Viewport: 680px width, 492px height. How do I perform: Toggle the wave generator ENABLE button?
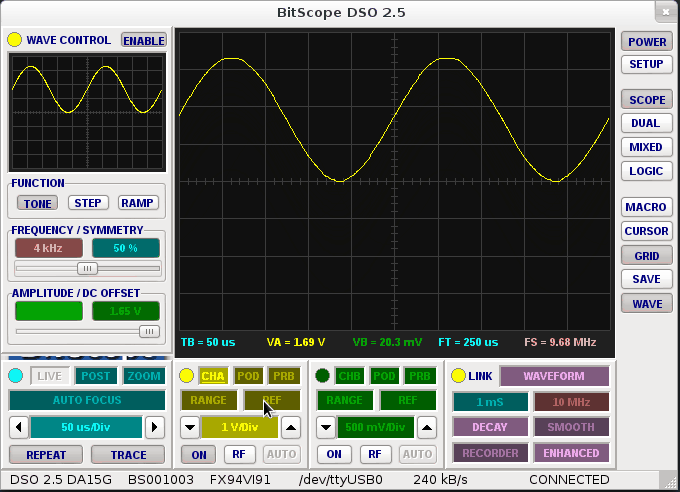click(143, 40)
